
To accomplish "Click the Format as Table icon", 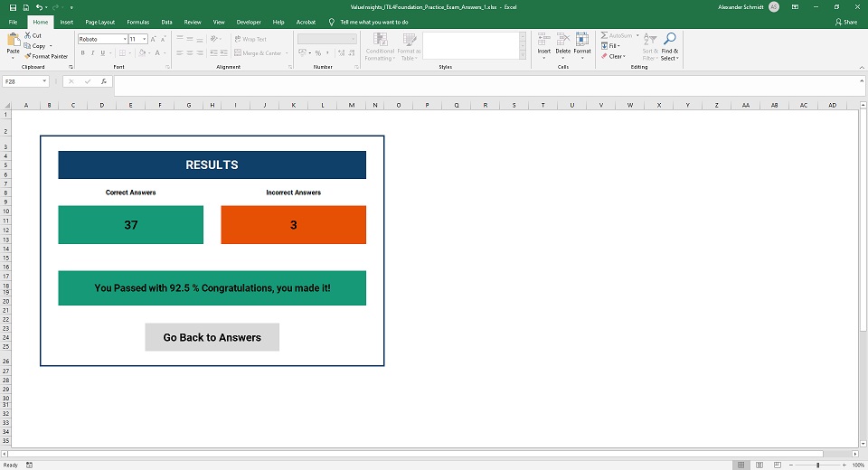I will coord(409,40).
